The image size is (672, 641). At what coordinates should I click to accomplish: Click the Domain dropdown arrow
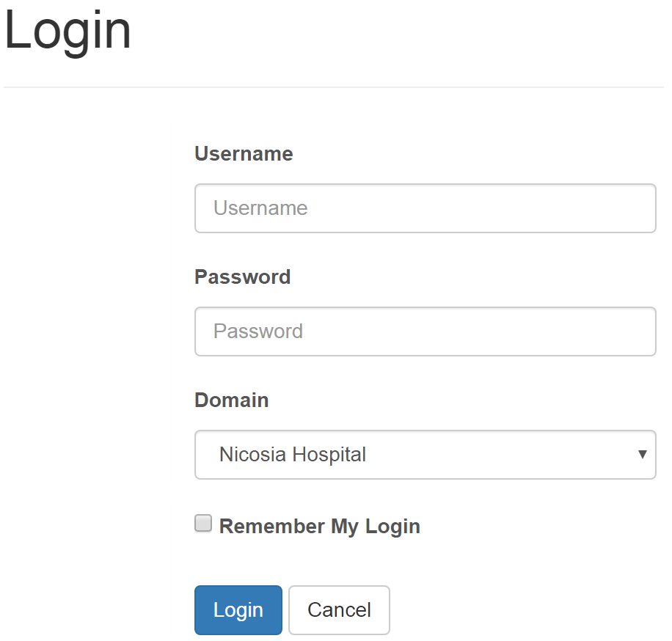coord(643,455)
